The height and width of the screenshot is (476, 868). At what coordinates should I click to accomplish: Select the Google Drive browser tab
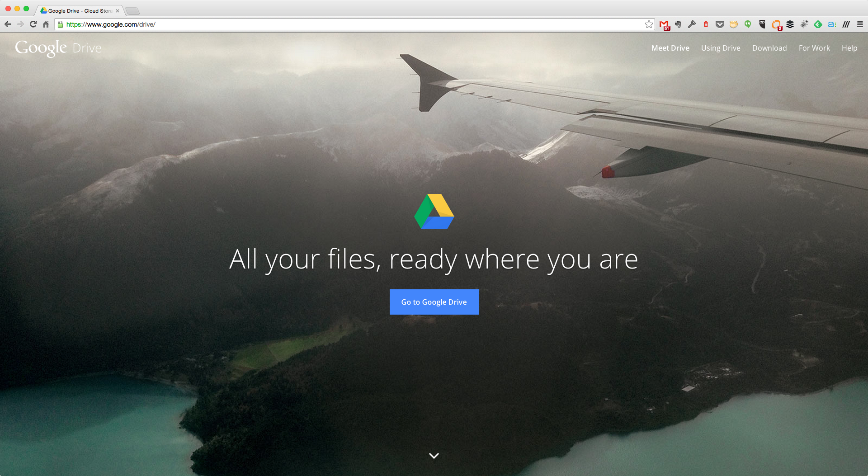[x=79, y=11]
